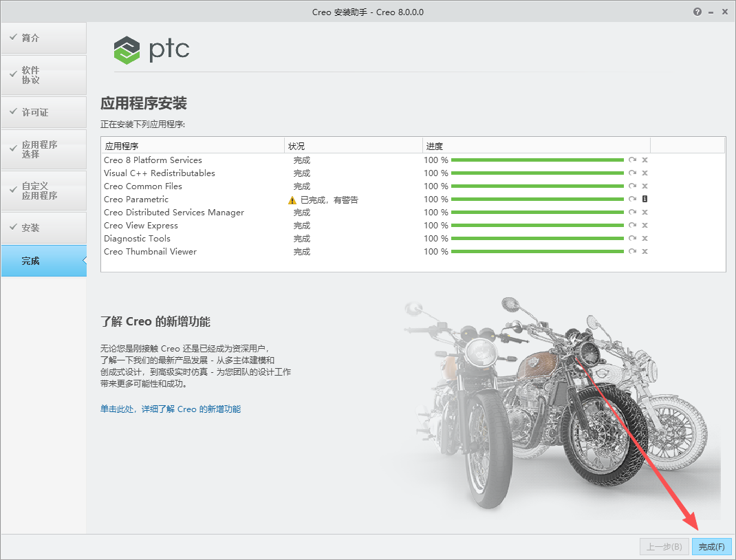The height and width of the screenshot is (560, 736).
Task: Click the Creo 8 Platform Services progress bar
Action: 537,160
